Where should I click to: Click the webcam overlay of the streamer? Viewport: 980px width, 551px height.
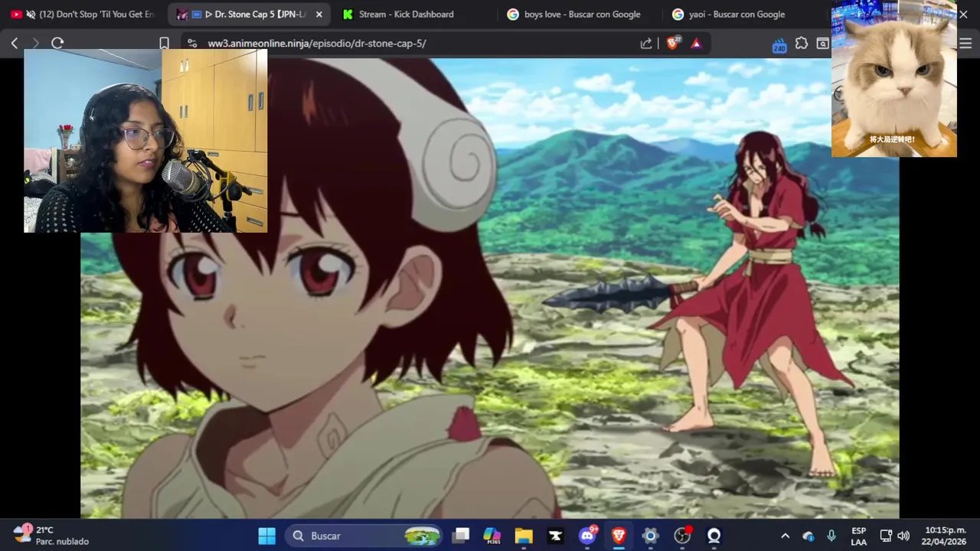145,141
